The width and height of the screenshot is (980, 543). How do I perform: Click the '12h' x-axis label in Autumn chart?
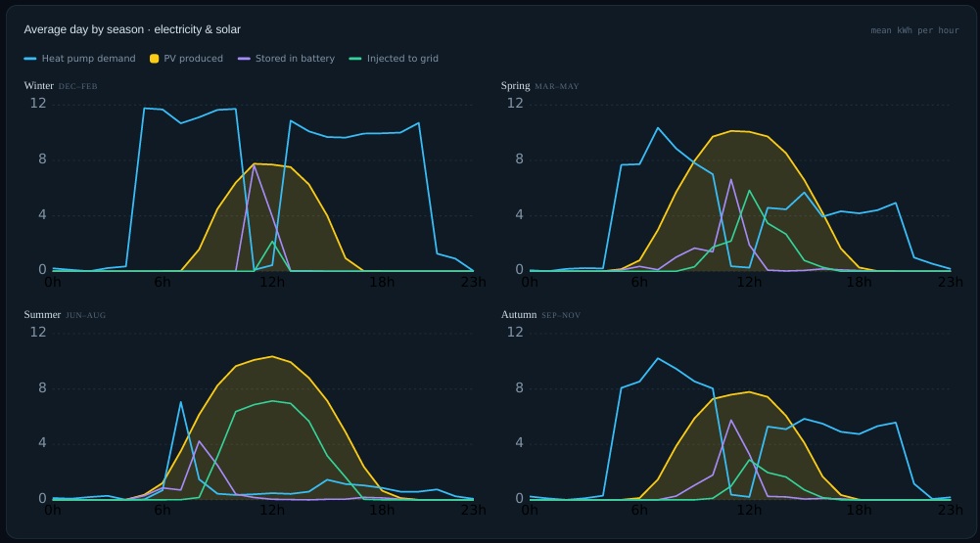click(x=749, y=511)
